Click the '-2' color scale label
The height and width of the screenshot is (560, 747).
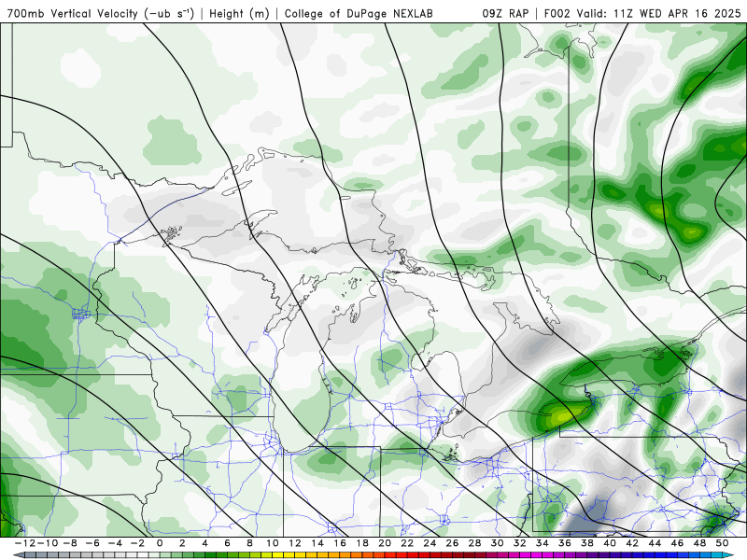137,543
